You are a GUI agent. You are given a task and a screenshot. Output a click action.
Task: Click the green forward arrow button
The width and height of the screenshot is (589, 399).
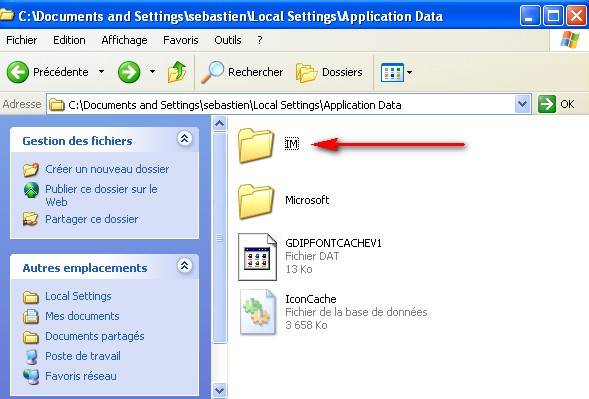[x=129, y=72]
